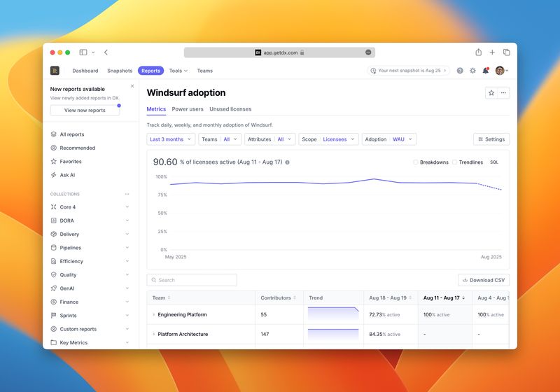The image size is (560, 392).
Task: Enable the Breakdowns checkbox
Action: [x=416, y=162]
